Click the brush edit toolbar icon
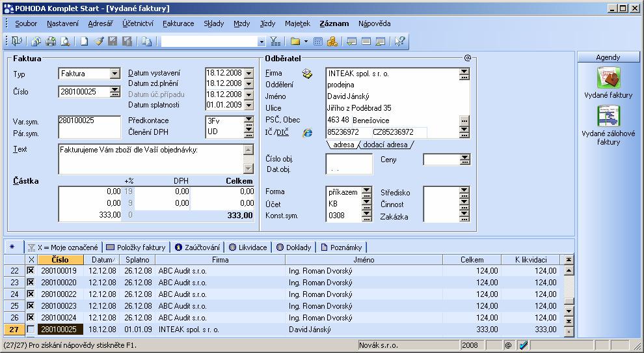The image size is (644, 353). 99,41
